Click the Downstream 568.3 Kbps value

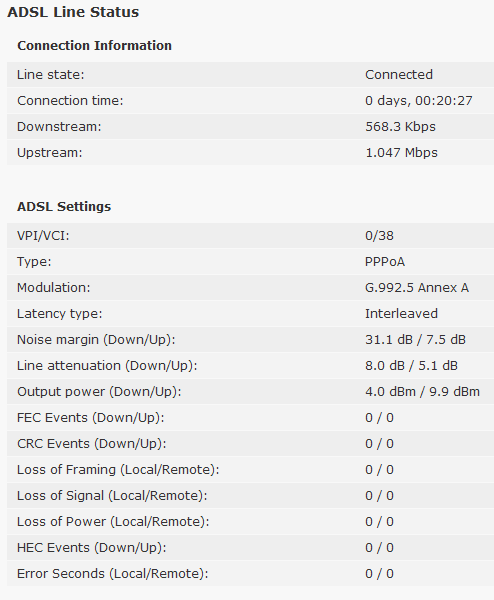click(x=400, y=127)
